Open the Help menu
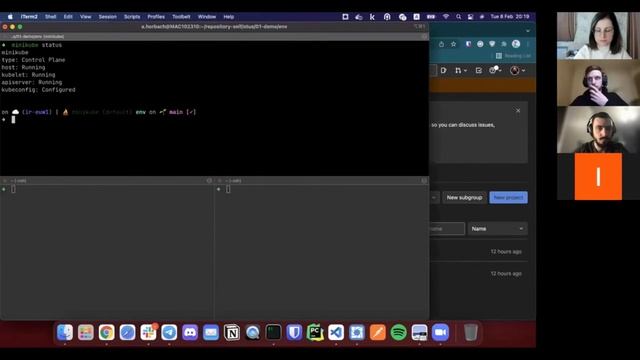Viewport: 640px width, 360px height. pos(229,17)
